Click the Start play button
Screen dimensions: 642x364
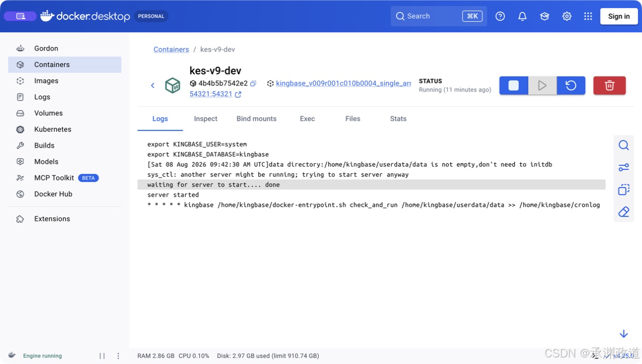pyautogui.click(x=542, y=85)
